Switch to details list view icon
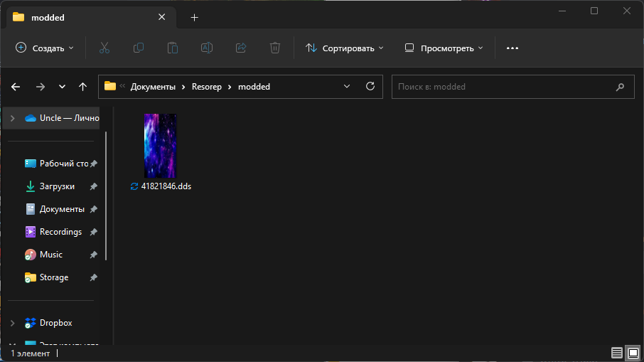Screen dimensions: 644x362 pos(616,353)
